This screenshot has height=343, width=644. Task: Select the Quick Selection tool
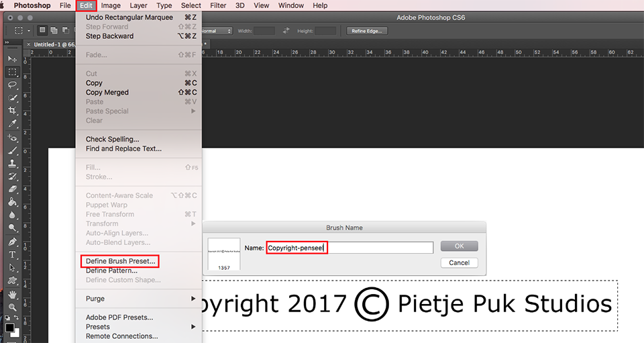tap(12, 98)
